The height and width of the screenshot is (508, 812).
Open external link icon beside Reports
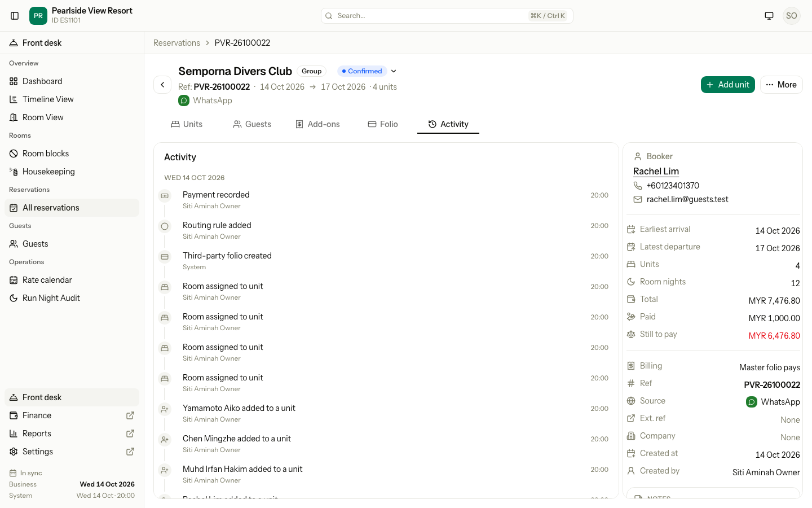pos(130,433)
